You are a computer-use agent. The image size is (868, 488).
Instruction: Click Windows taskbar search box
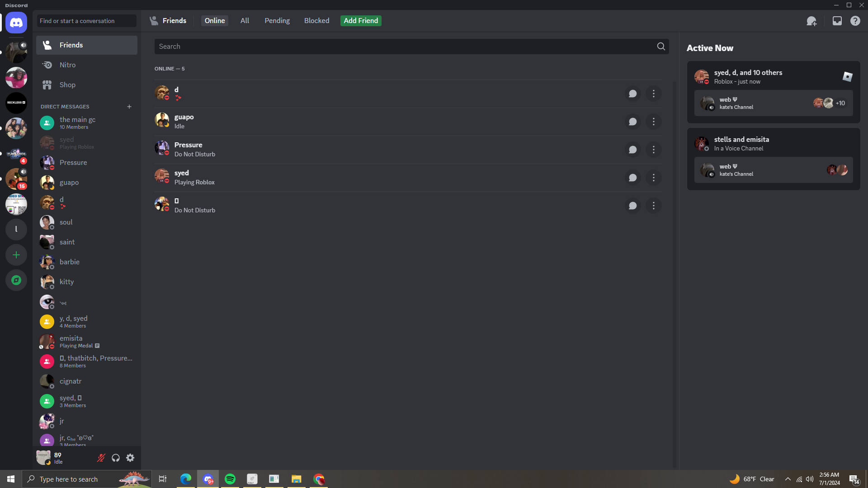pyautogui.click(x=87, y=479)
